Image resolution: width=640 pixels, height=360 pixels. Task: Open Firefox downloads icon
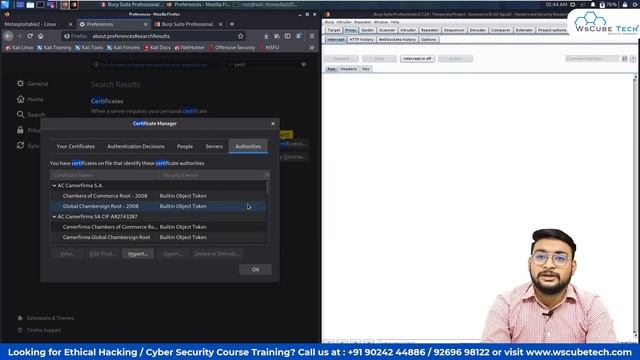[266, 36]
